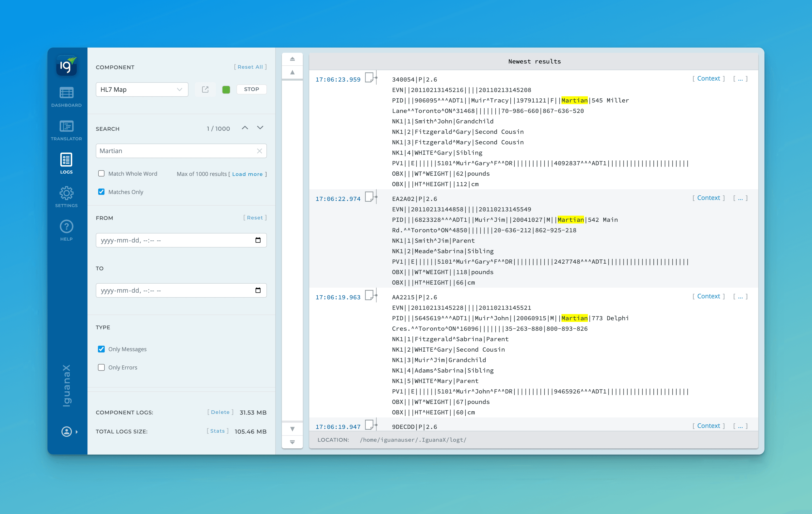Click highlighted Martian in Muir^John record
Image resolution: width=812 pixels, height=514 pixels.
(x=574, y=318)
